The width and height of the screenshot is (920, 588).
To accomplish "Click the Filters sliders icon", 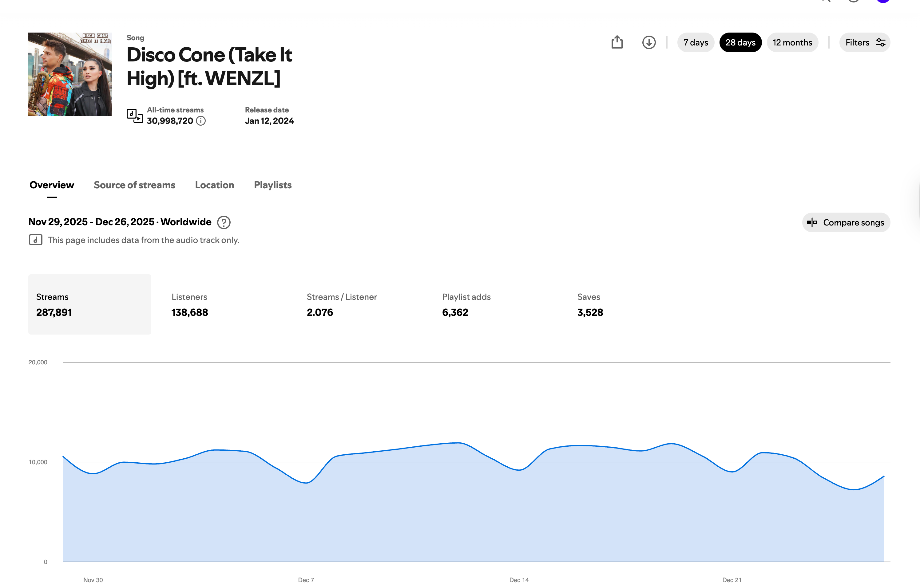I will pyautogui.click(x=881, y=42).
